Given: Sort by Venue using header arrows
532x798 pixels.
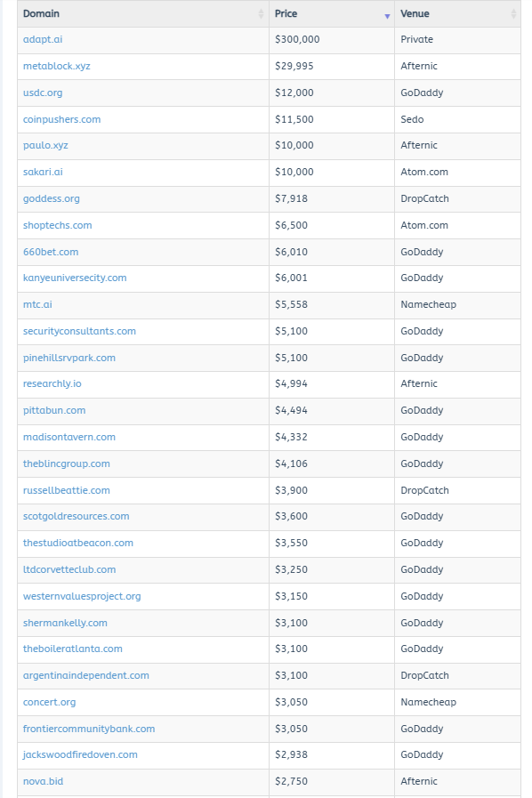Looking at the screenshot, I should [x=513, y=14].
